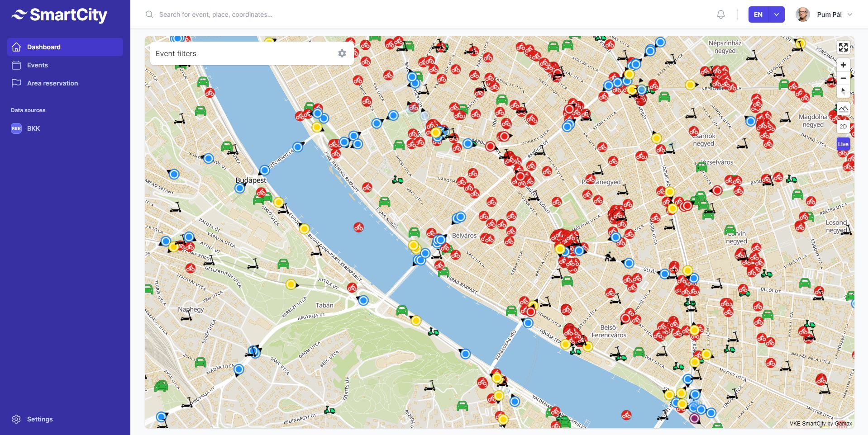Click the notifications bell icon
Image resolution: width=868 pixels, height=435 pixels.
tap(720, 14)
